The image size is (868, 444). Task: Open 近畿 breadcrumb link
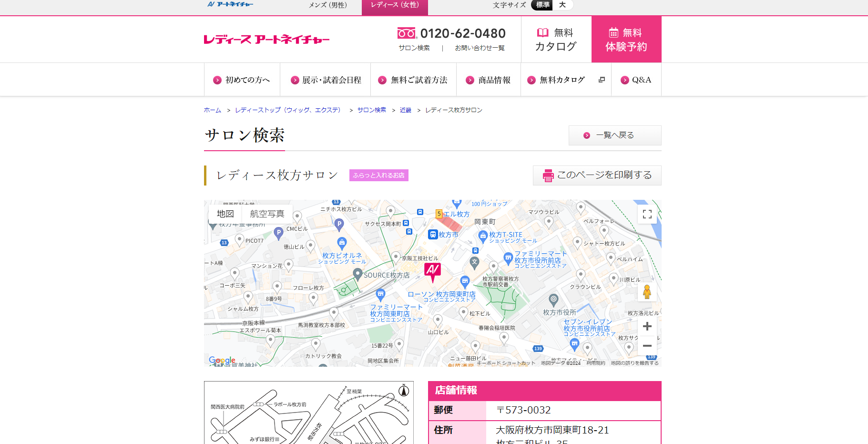[406, 110]
